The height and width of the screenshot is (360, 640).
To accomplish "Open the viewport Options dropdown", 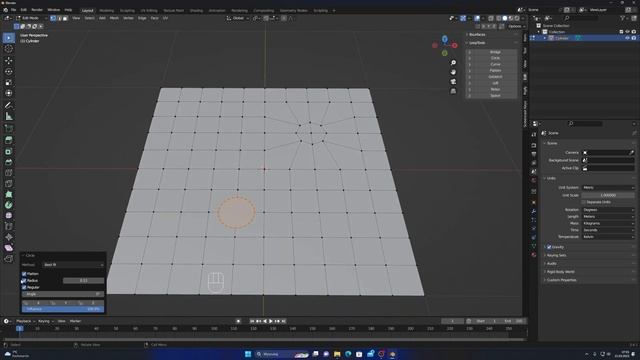I will pos(516,27).
